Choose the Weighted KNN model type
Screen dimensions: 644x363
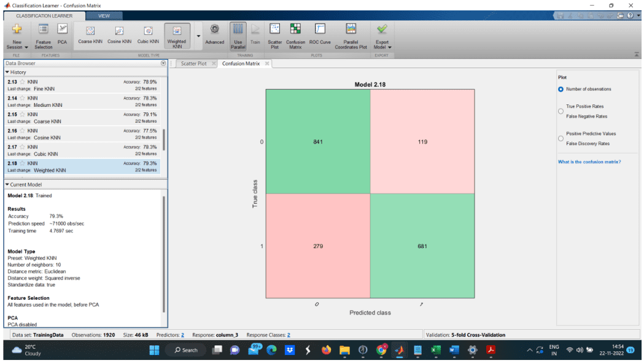pyautogui.click(x=177, y=36)
